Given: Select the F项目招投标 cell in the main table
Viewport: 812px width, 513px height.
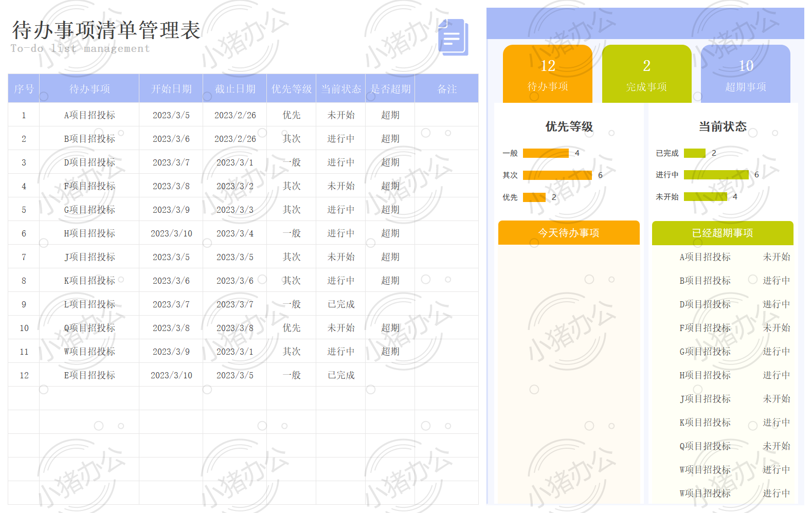Looking at the screenshot, I should click(x=89, y=186).
